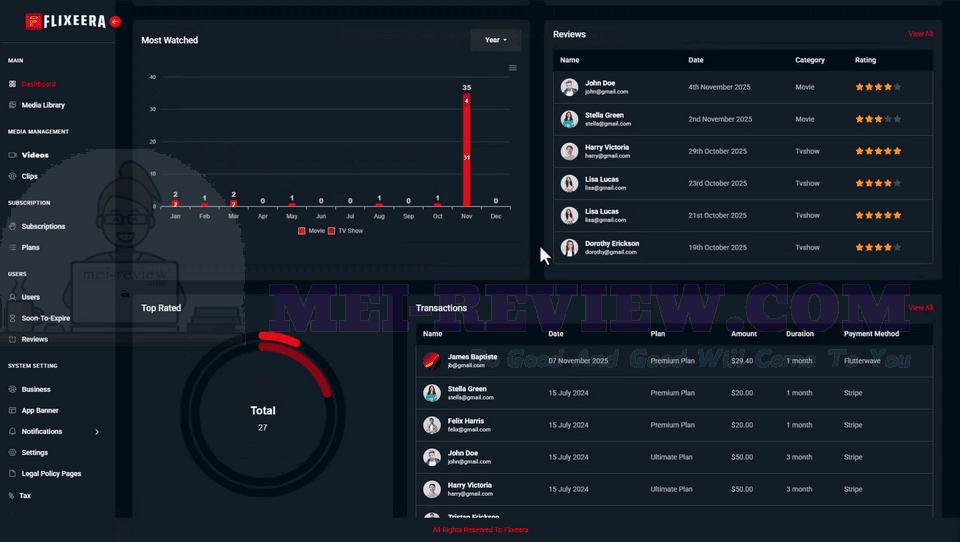Click John Doe's Ultimate Plan cell in Transactions
Viewport: 960px width, 542px height.
[672, 457]
